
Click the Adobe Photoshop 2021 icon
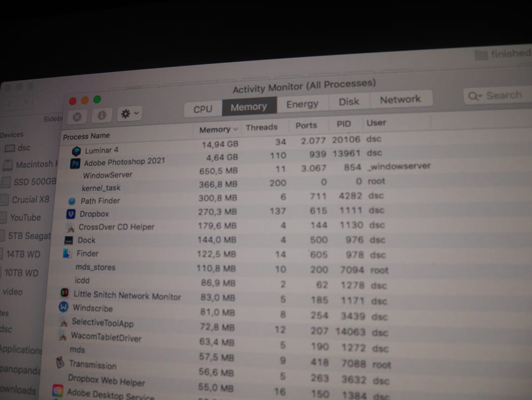pos(75,164)
